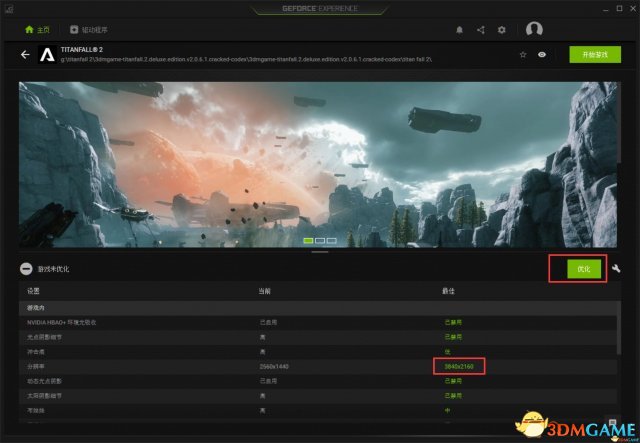Select the NVIDIA HBAO+ 环境光吸收 row
Screen dimensions: 640x443
click(x=320, y=322)
